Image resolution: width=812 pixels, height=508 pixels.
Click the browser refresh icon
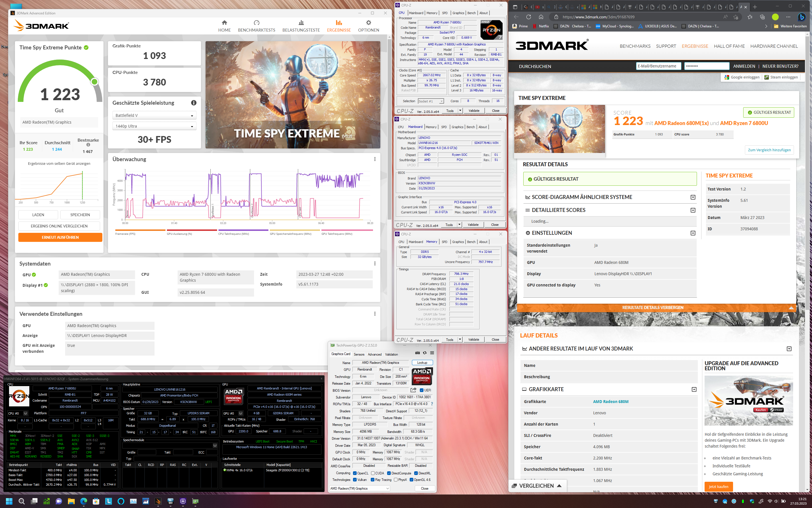pos(528,17)
